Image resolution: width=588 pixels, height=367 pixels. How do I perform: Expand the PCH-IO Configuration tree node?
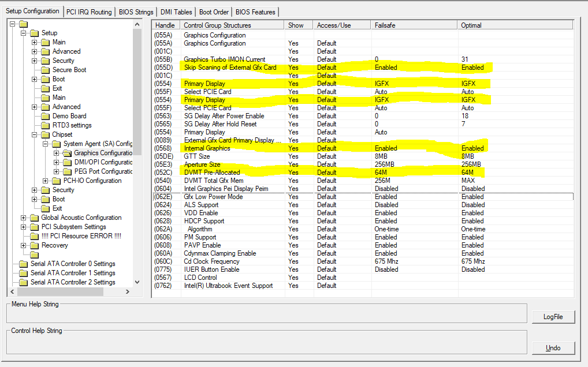click(x=46, y=181)
